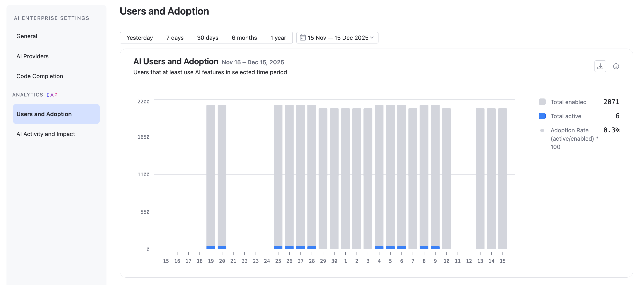Switch to AI Activity and Impact
This screenshot has width=644, height=285.
click(46, 134)
